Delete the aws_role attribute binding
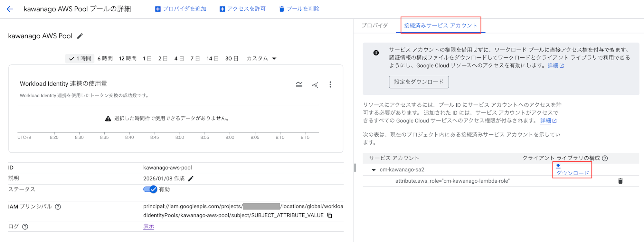644x242 pixels. (x=620, y=181)
